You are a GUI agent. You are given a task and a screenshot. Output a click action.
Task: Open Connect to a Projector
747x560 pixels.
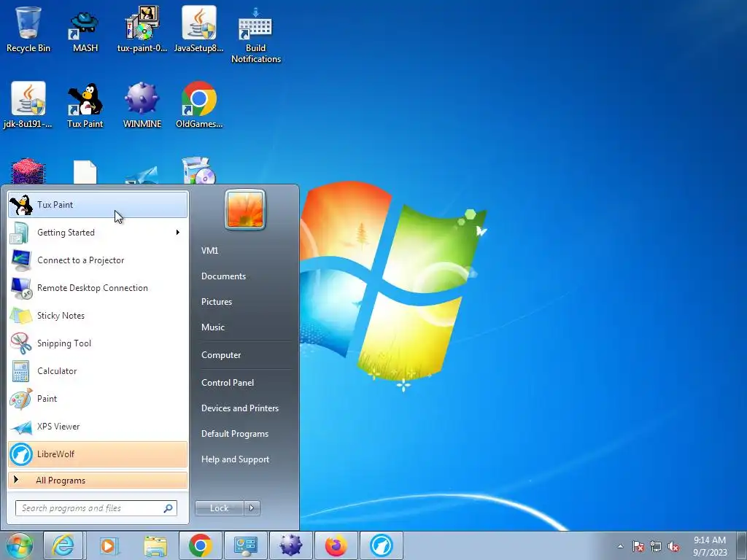pyautogui.click(x=98, y=260)
